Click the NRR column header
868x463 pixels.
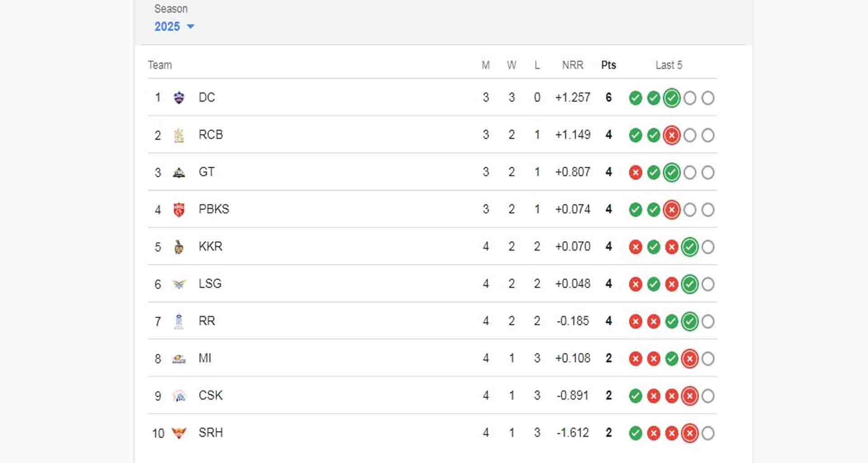[x=572, y=65]
